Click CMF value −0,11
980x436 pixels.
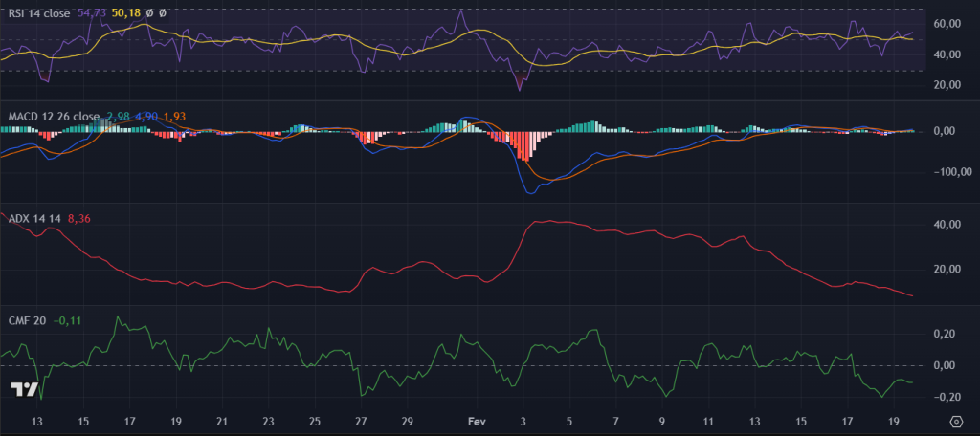67,321
